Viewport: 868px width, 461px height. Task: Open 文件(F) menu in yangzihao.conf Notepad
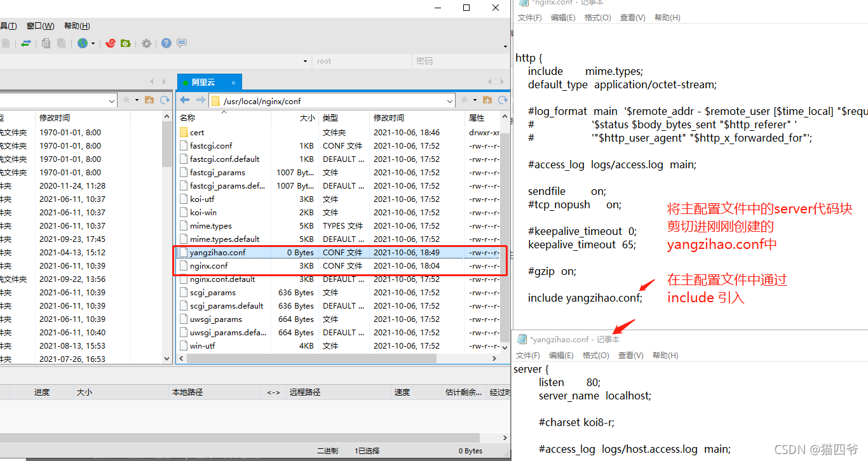click(528, 356)
